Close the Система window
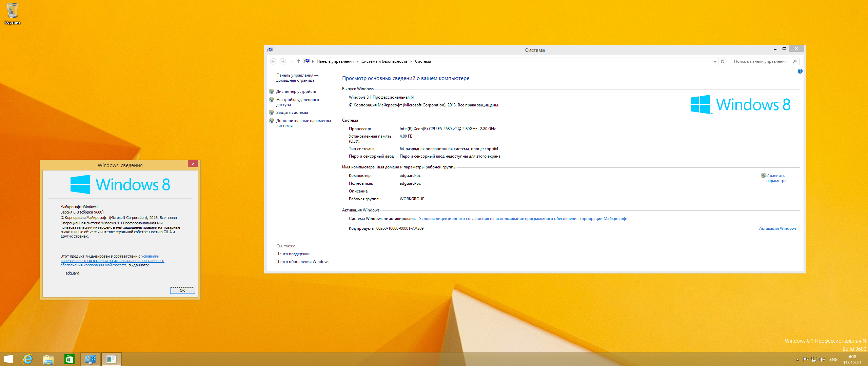Screen dimensions: 868x366 [796, 49]
